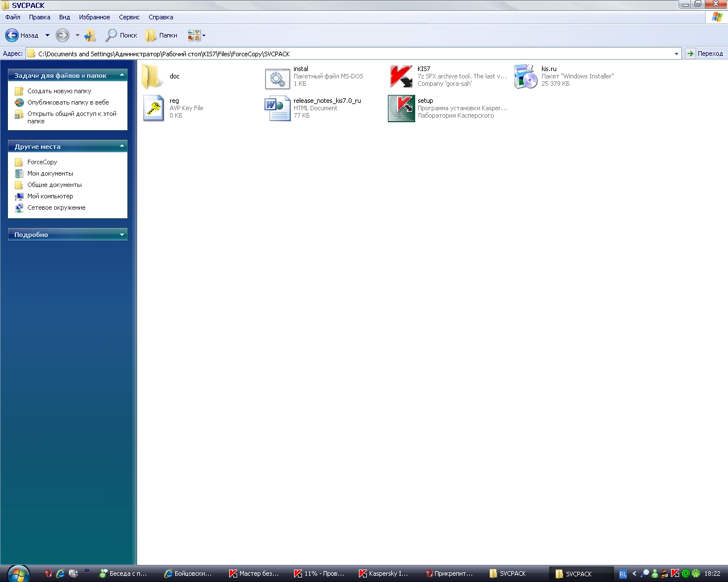
Task: Select the instal batch file icon
Action: pyautogui.click(x=277, y=78)
